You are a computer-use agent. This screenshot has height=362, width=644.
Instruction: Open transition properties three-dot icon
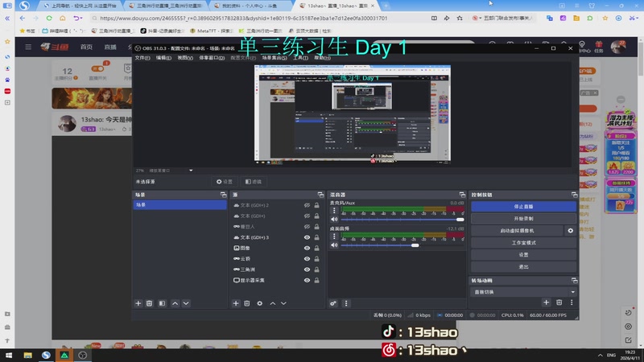[572, 302]
